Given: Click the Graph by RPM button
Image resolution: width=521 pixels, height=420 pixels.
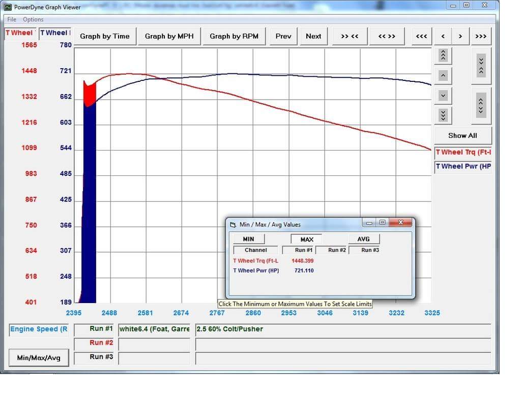Looking at the screenshot, I should click(x=234, y=36).
